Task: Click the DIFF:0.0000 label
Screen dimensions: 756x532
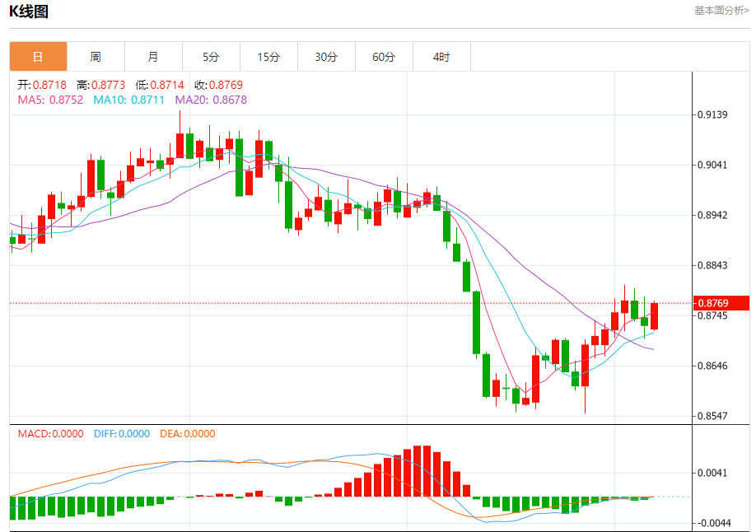Action: pyautogui.click(x=122, y=434)
